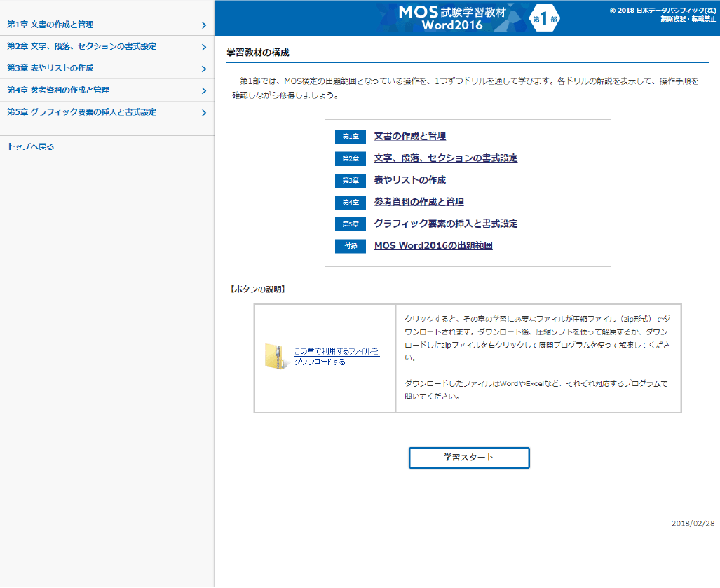
Task: Go back via トップへ戻る link
Action: tap(31, 147)
